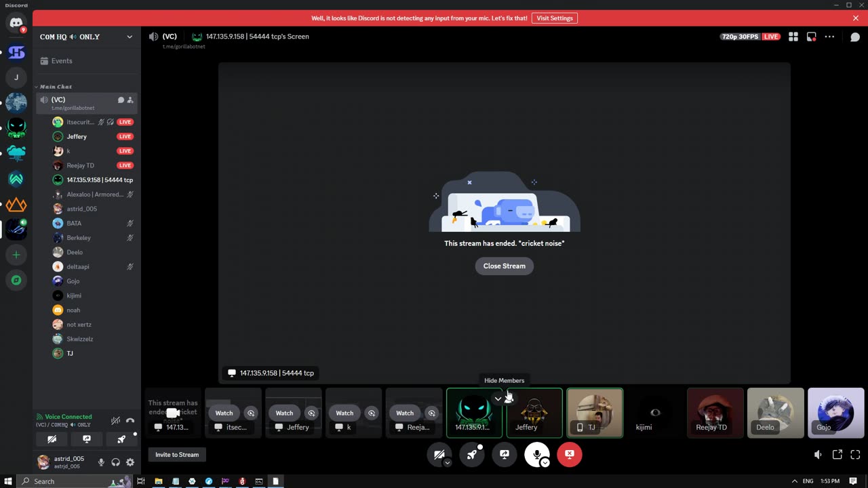Watch k's stream
868x488 pixels.
[x=344, y=413]
